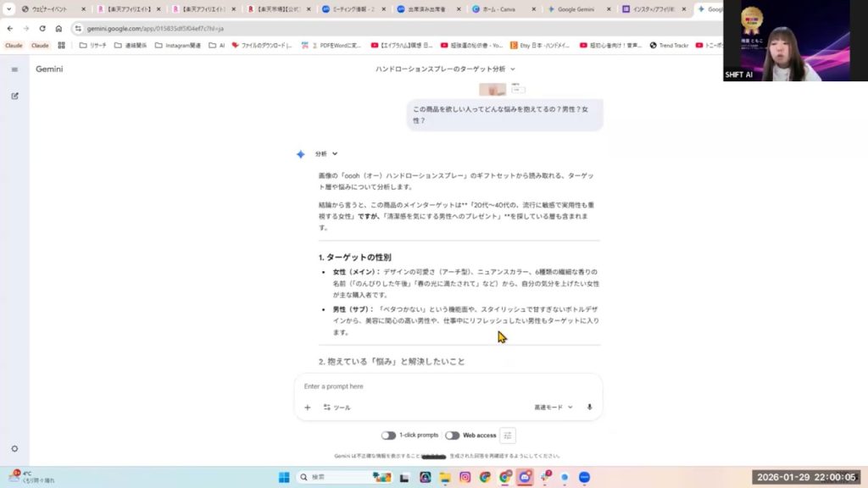
Task: Open the ツール tools button
Action: click(x=337, y=408)
